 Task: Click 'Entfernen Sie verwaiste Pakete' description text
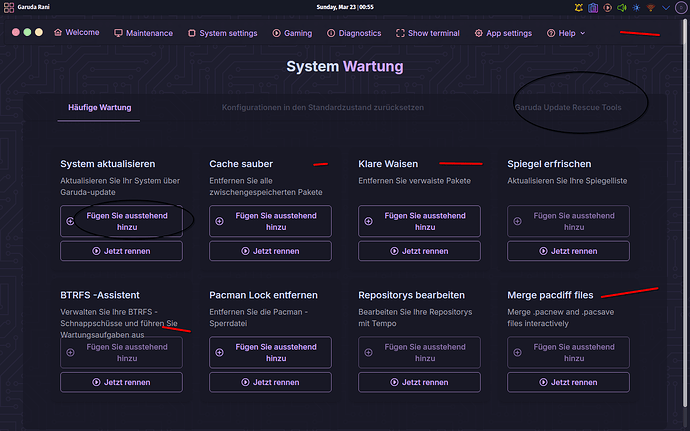(x=415, y=181)
